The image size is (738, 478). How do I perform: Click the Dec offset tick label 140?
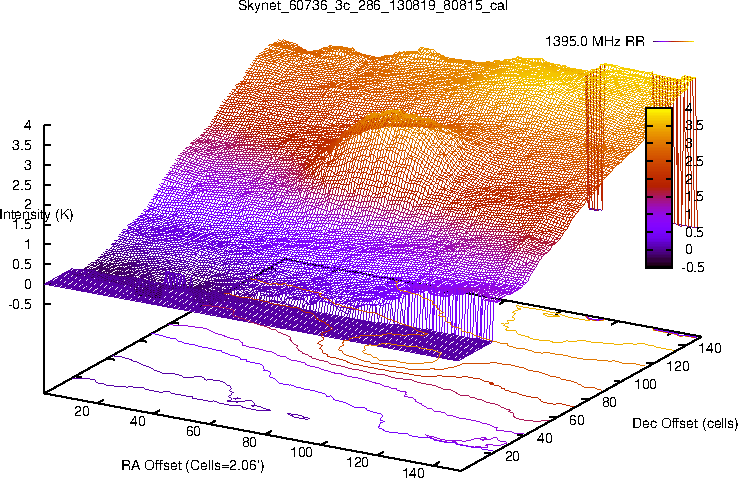click(x=710, y=348)
